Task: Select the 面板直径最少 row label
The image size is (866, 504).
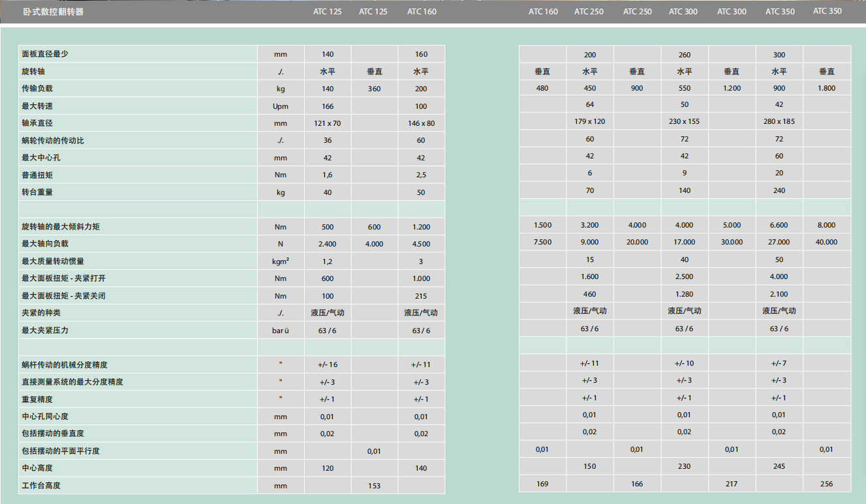Action: pyautogui.click(x=44, y=54)
